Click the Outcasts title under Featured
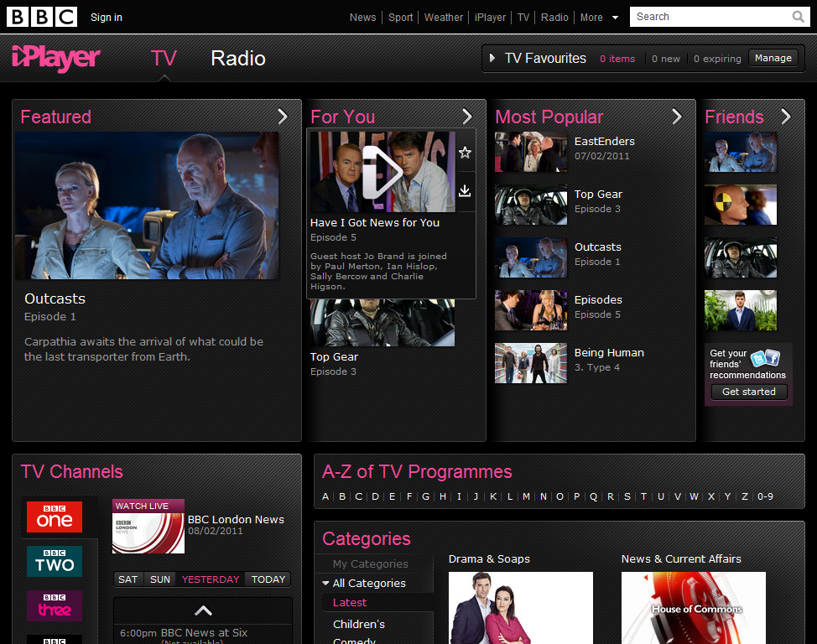 pos(55,299)
